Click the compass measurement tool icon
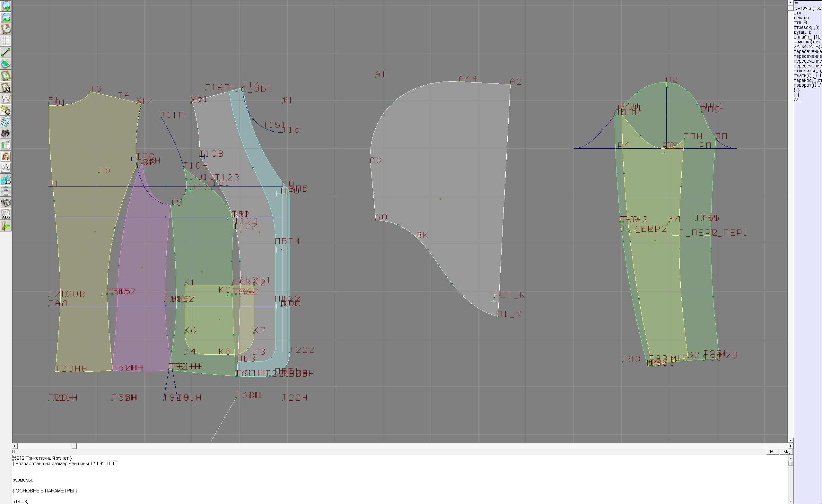The image size is (822, 504). [6, 99]
